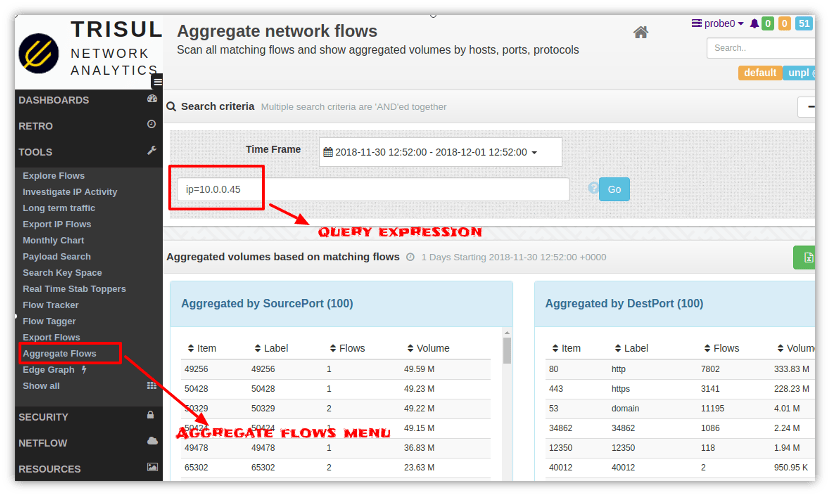Viewport: 830px width, 496px height.
Task: Click the Trisul logo
Action: coord(39,53)
